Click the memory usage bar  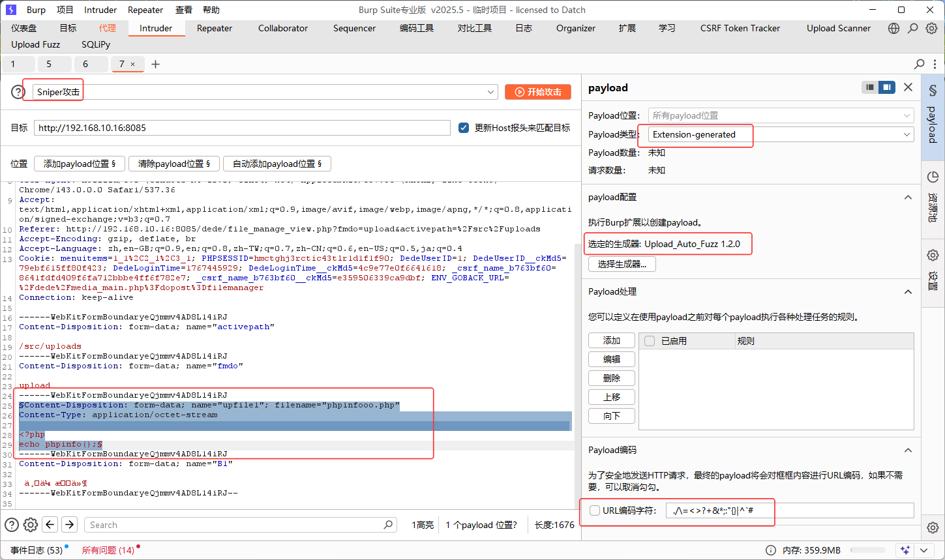pos(867,550)
